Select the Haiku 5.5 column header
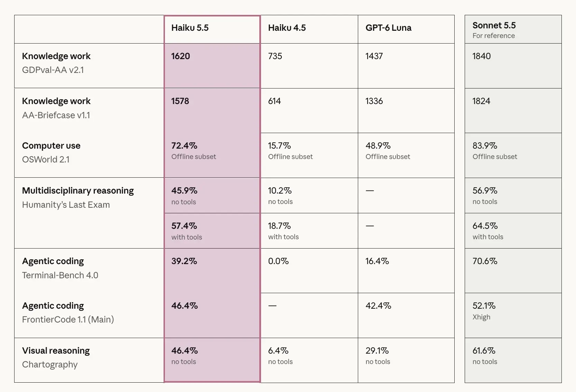 212,29
